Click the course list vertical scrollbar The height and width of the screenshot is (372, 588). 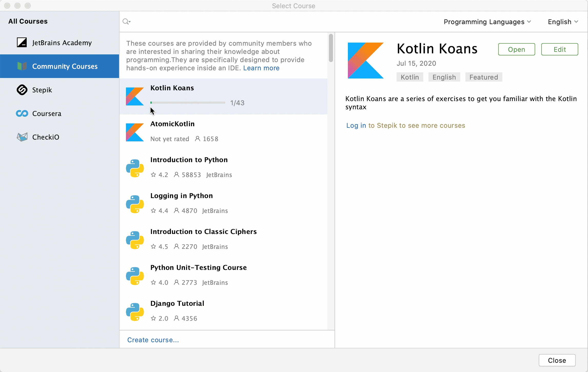coord(331,48)
